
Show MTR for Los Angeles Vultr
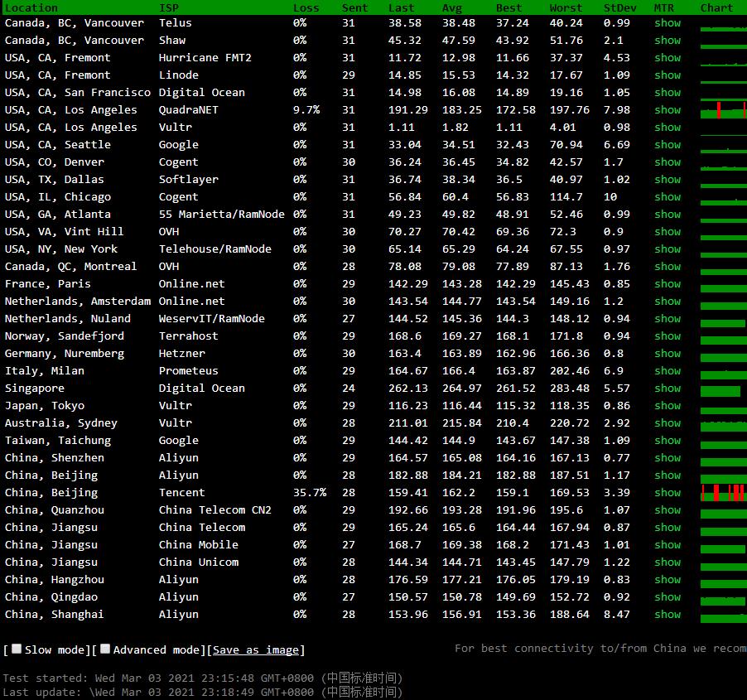tap(667, 128)
